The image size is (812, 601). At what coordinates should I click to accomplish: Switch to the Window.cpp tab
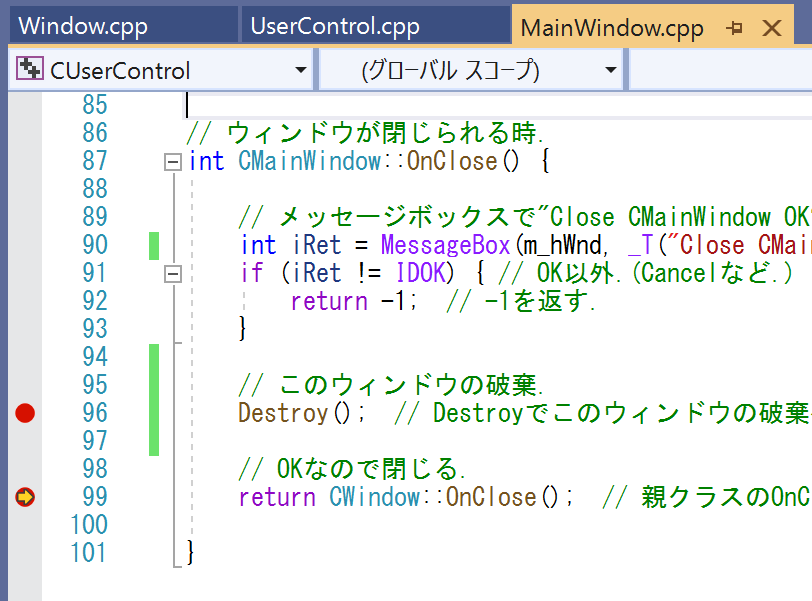123,26
